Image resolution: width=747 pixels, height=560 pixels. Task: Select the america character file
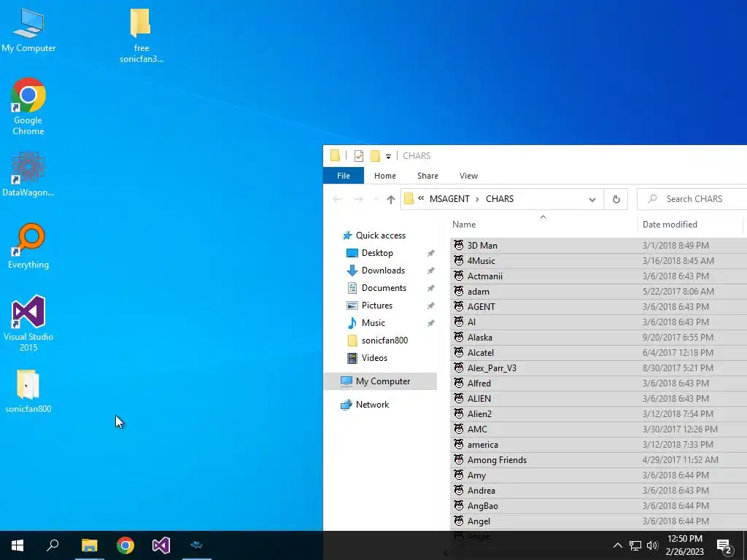[598, 445]
